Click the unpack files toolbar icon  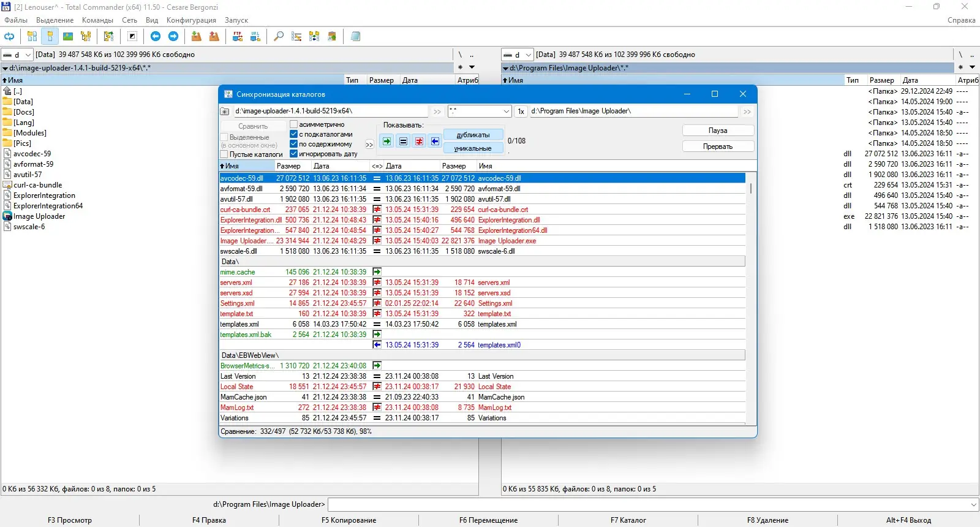(214, 37)
